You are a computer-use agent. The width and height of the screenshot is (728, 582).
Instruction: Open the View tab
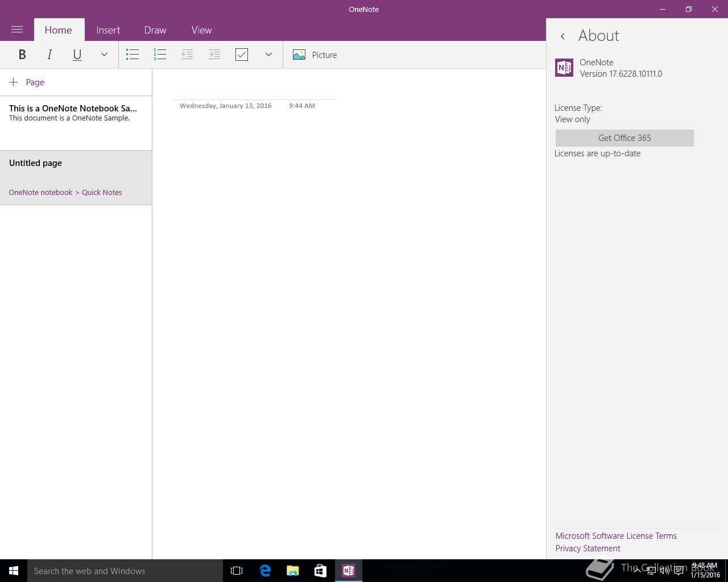tap(201, 30)
